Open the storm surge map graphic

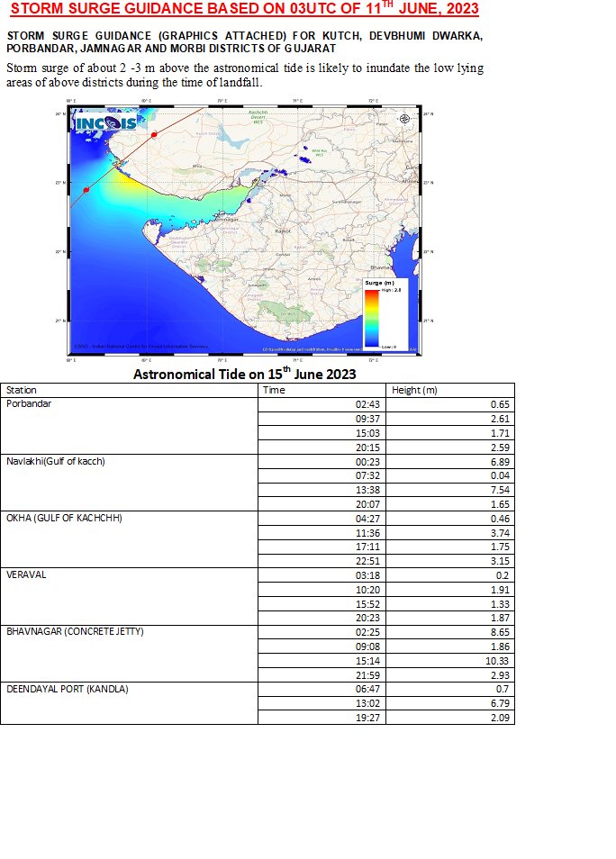[244, 231]
